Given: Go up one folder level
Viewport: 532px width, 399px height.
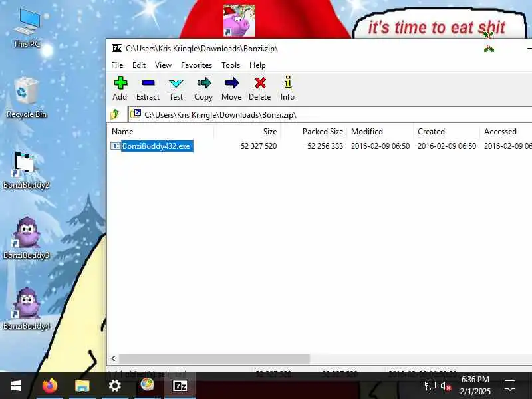Looking at the screenshot, I should coord(115,114).
